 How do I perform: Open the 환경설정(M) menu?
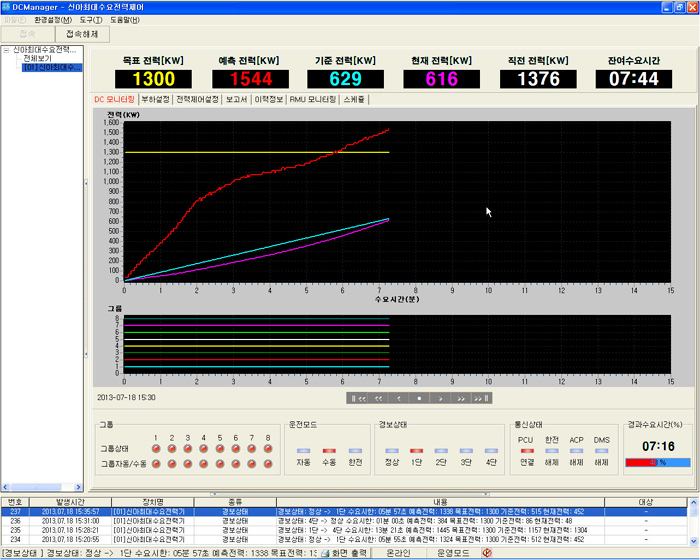point(52,19)
